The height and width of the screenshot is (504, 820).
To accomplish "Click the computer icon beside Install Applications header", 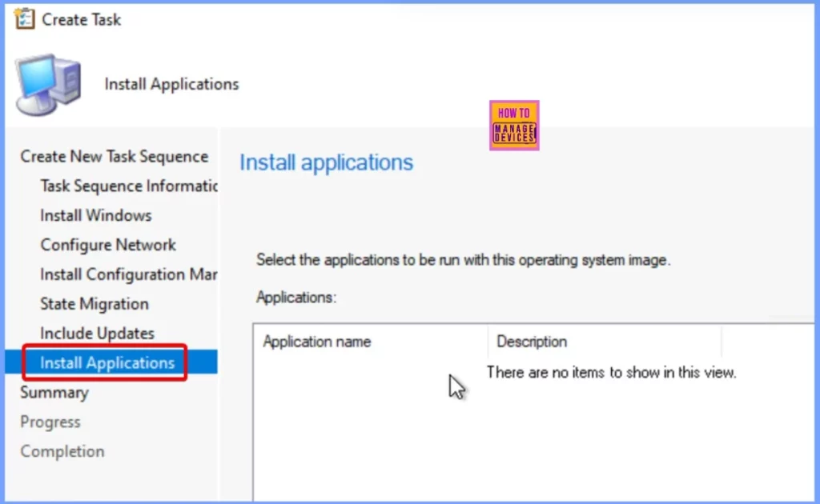I will (x=49, y=84).
